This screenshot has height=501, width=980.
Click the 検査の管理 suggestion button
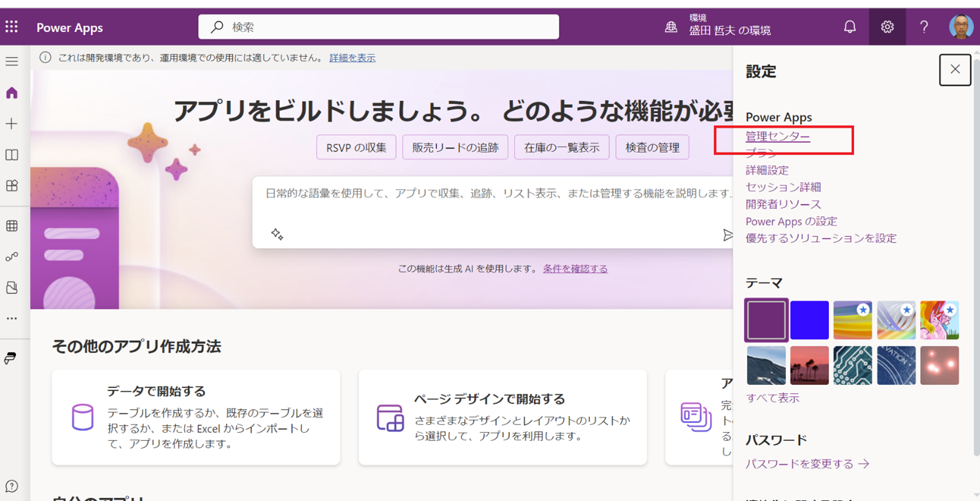(x=652, y=147)
